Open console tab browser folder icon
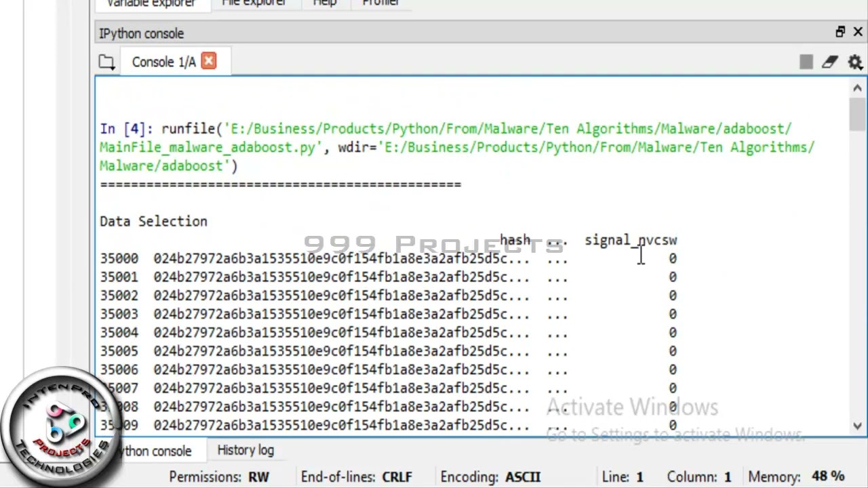This screenshot has height=488, width=868. [x=106, y=62]
